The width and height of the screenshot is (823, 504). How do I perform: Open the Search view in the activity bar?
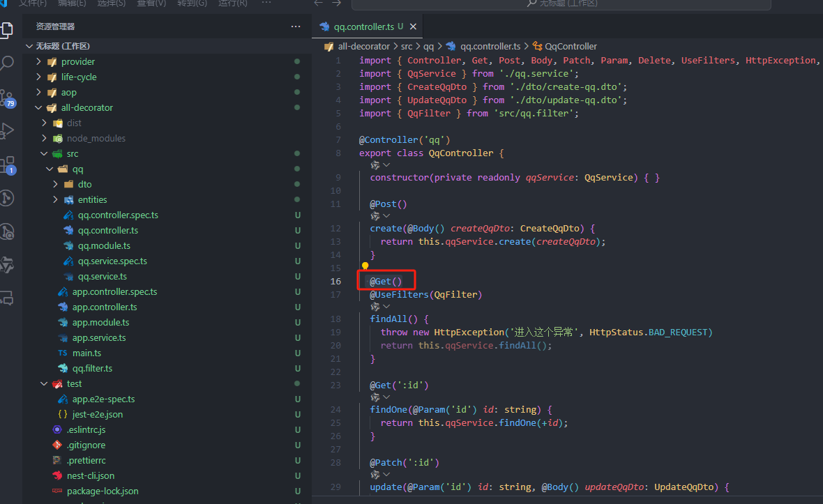(x=7, y=63)
